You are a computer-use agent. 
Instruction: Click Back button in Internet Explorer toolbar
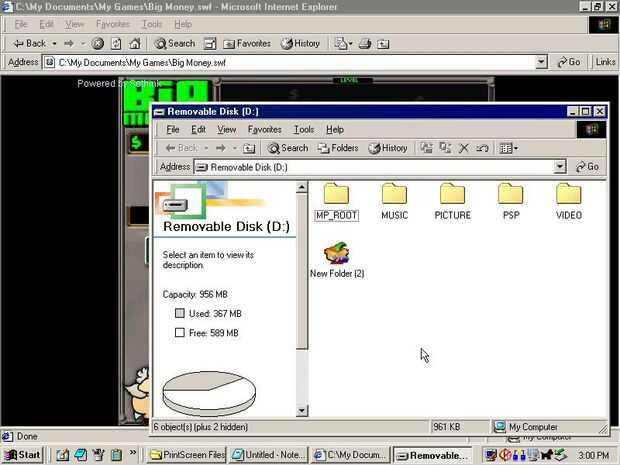click(x=30, y=43)
